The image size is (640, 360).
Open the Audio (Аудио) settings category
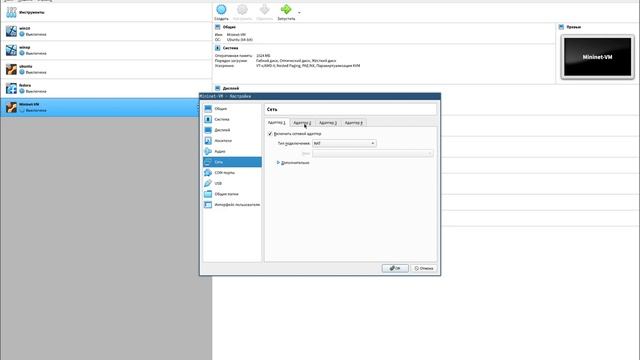click(232, 151)
